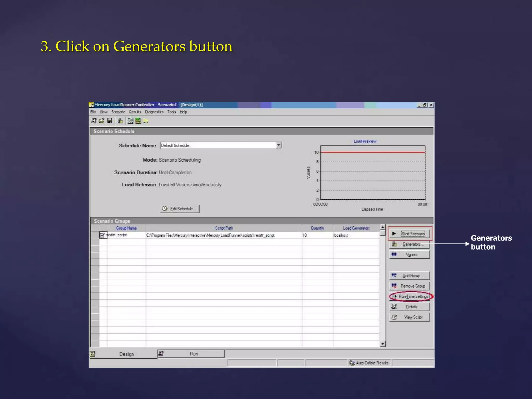Click the Generators button

pyautogui.click(x=409, y=244)
